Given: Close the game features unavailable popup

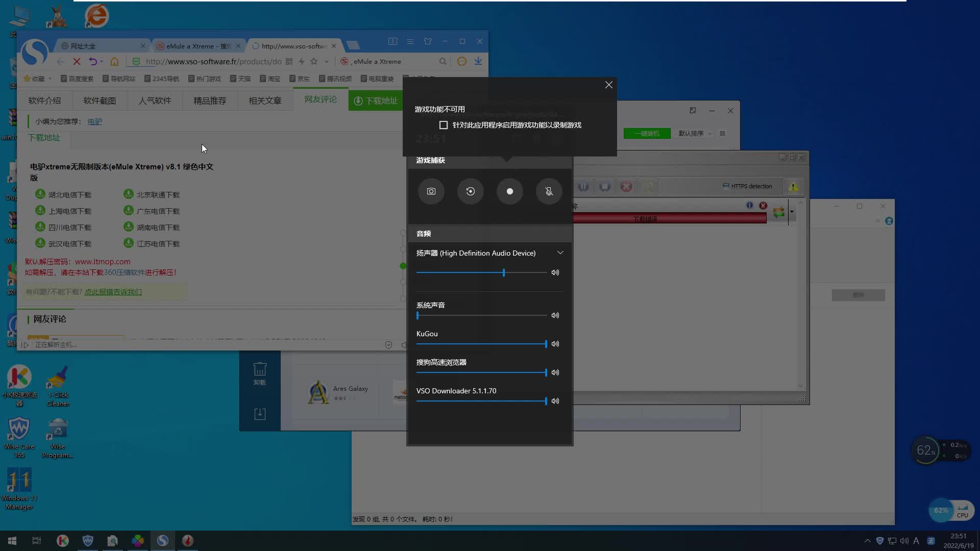Looking at the screenshot, I should point(608,85).
